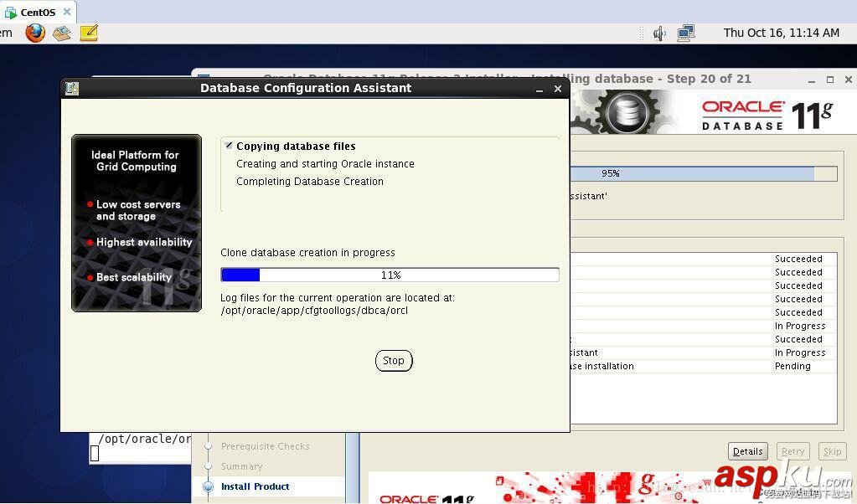Stop the database creation
The image size is (857, 504).
click(394, 361)
